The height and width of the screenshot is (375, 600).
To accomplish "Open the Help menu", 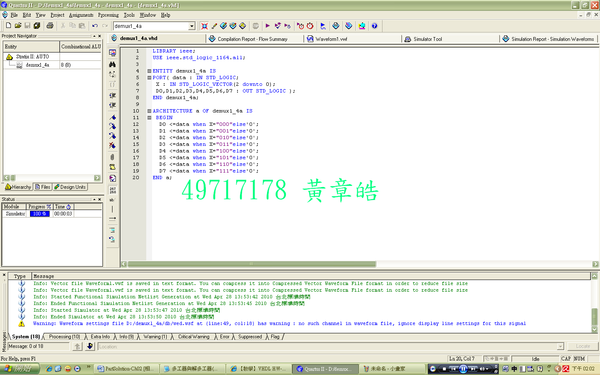I will pyautogui.click(x=165, y=15).
